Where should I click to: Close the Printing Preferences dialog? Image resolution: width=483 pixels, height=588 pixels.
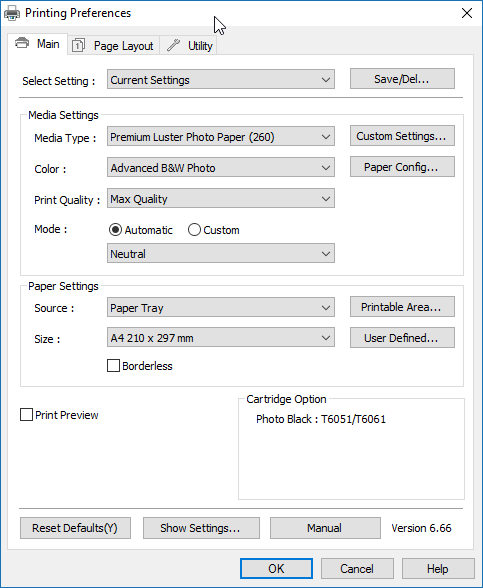tap(466, 13)
